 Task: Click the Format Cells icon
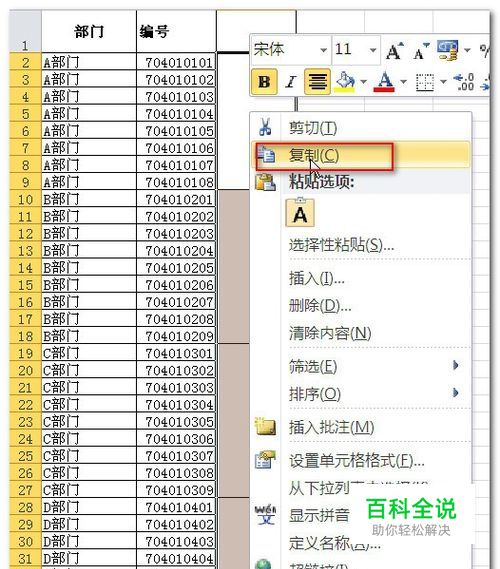(x=265, y=460)
